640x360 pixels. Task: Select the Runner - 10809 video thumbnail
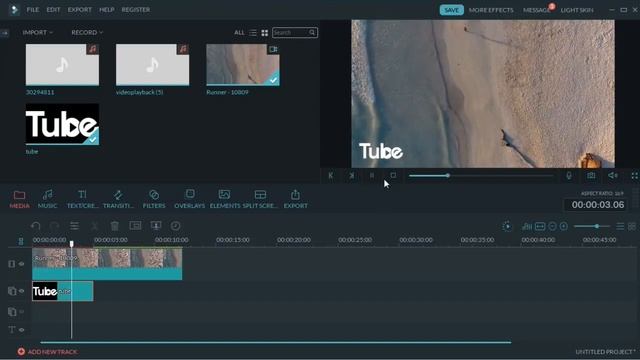pyautogui.click(x=243, y=65)
